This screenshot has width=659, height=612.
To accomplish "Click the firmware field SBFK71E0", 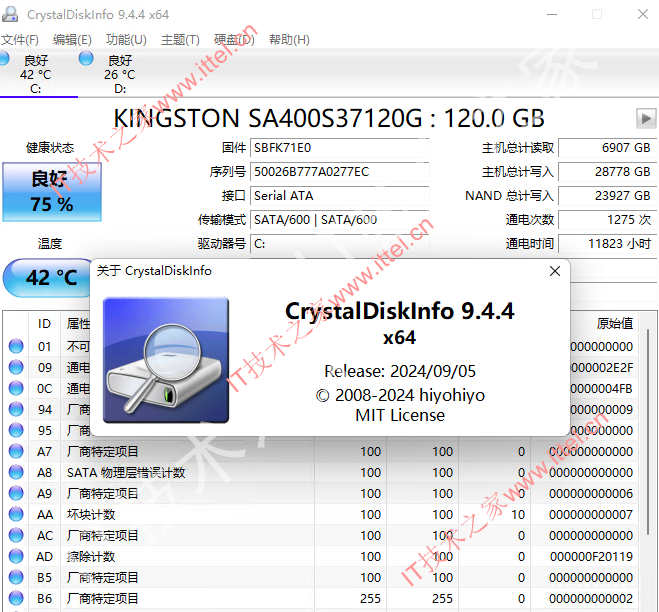I will [340, 148].
